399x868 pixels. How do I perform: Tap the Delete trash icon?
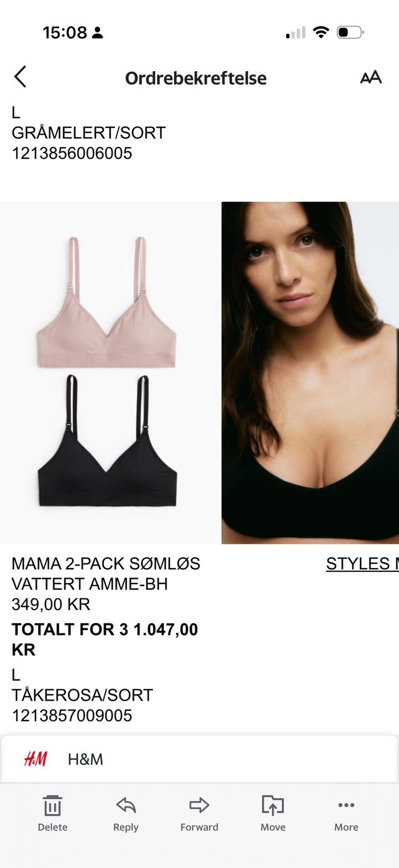53,805
